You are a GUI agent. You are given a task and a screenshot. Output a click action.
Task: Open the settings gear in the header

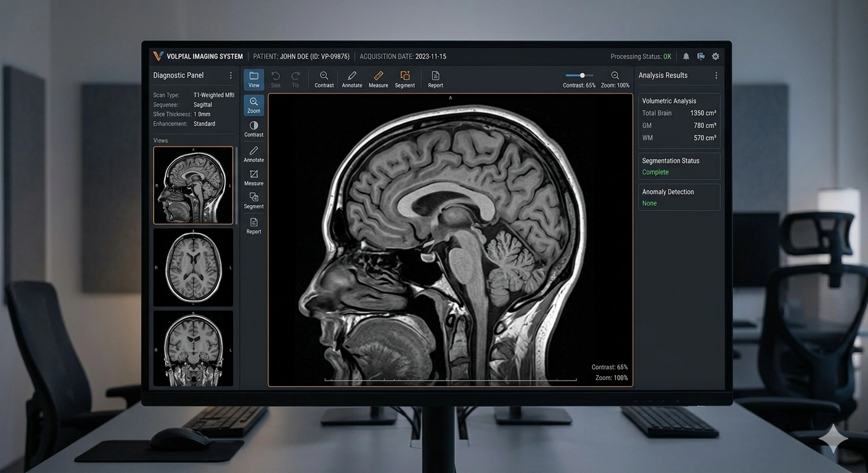[x=715, y=56]
